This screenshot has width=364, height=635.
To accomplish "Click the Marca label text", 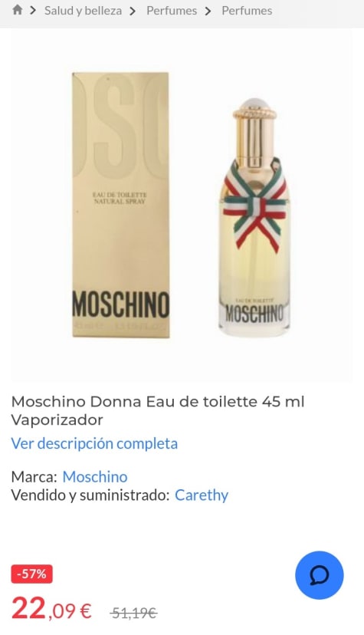I will click(x=34, y=477).
